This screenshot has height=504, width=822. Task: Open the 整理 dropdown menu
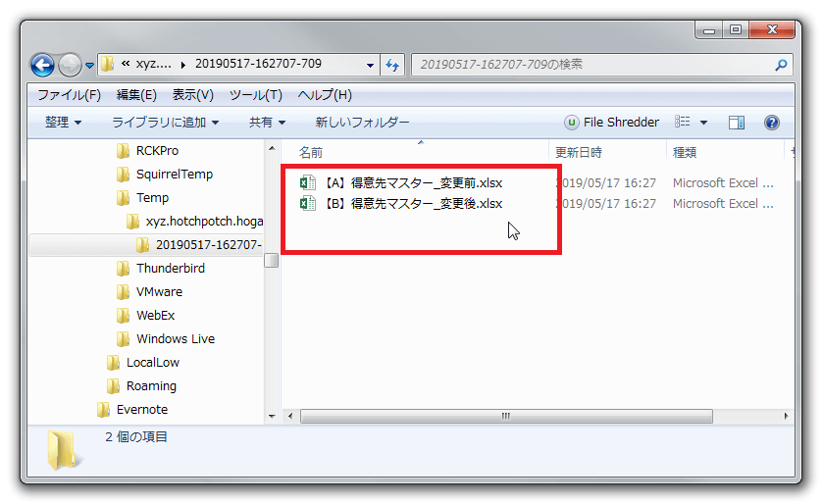coord(63,123)
